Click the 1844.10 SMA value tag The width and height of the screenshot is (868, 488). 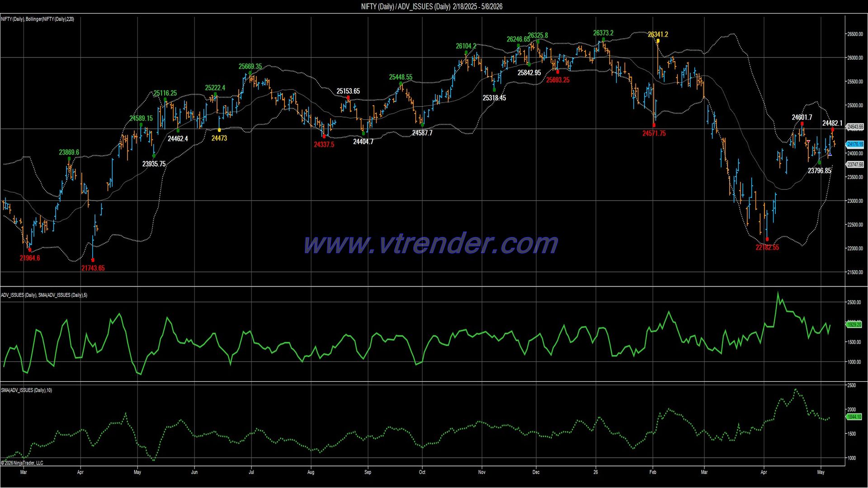(854, 417)
